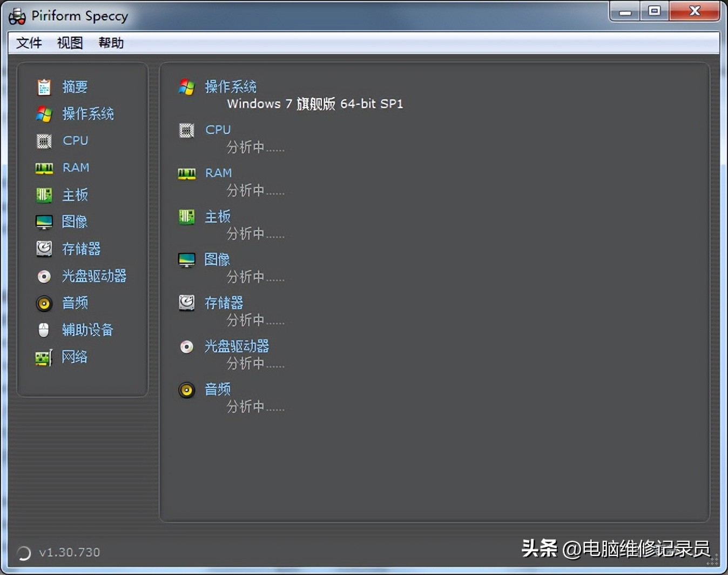Select the 存储器 storage drive icon
The width and height of the screenshot is (728, 575).
(44, 249)
